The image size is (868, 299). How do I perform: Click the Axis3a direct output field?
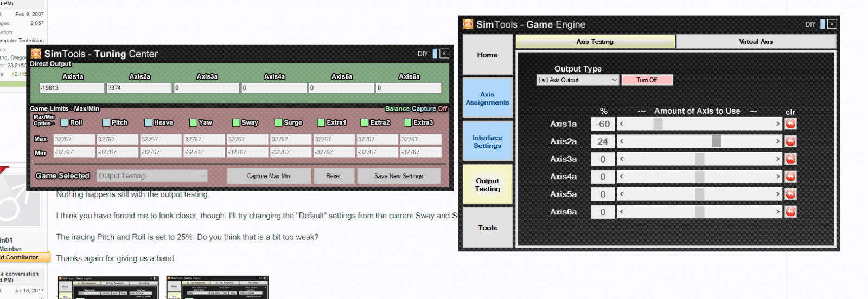coord(206,88)
